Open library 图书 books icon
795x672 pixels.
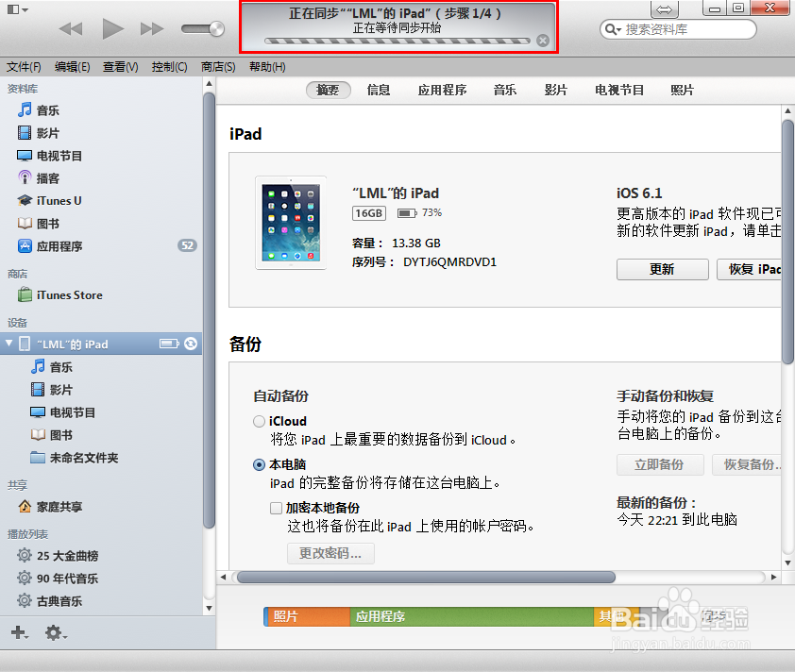tap(25, 223)
